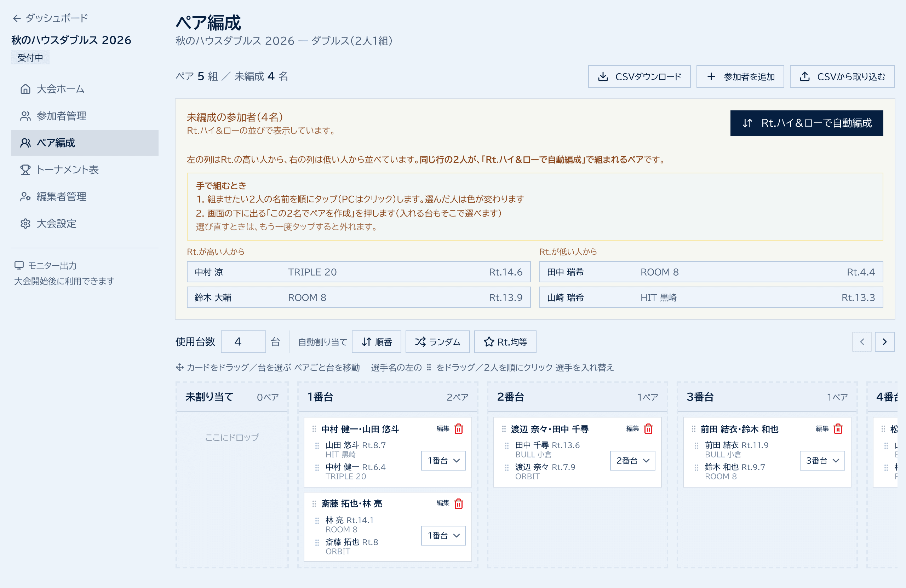Image resolution: width=906 pixels, height=588 pixels.
Task: Open トーナメント表 in the sidebar
Action: [x=85, y=170]
